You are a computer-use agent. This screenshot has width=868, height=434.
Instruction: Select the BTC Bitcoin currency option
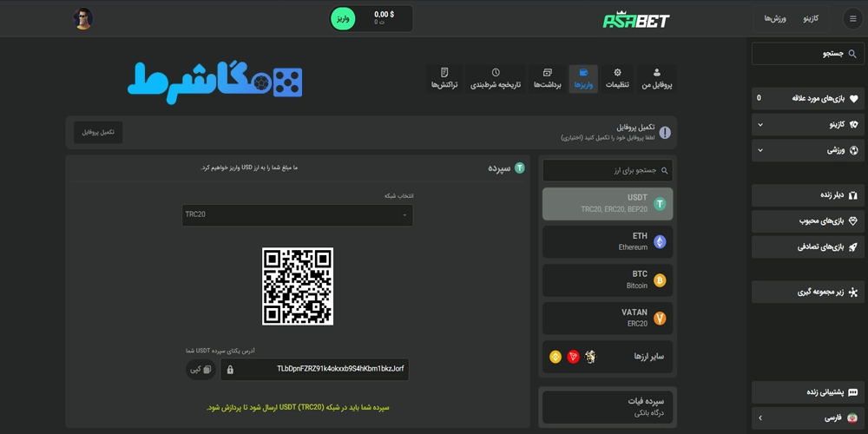[608, 280]
